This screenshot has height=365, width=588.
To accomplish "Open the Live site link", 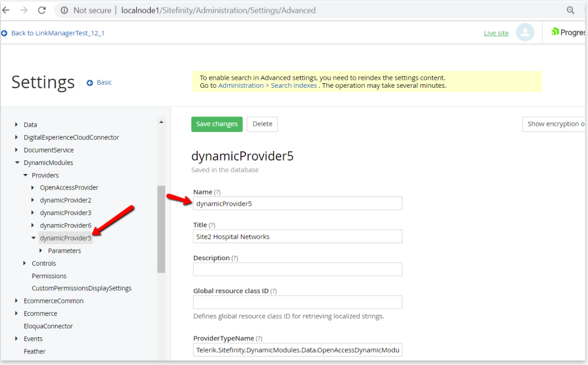I will click(496, 33).
